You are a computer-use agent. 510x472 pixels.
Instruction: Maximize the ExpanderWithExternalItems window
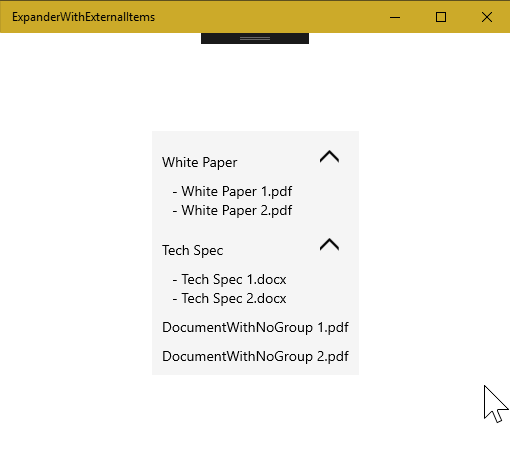(x=441, y=17)
